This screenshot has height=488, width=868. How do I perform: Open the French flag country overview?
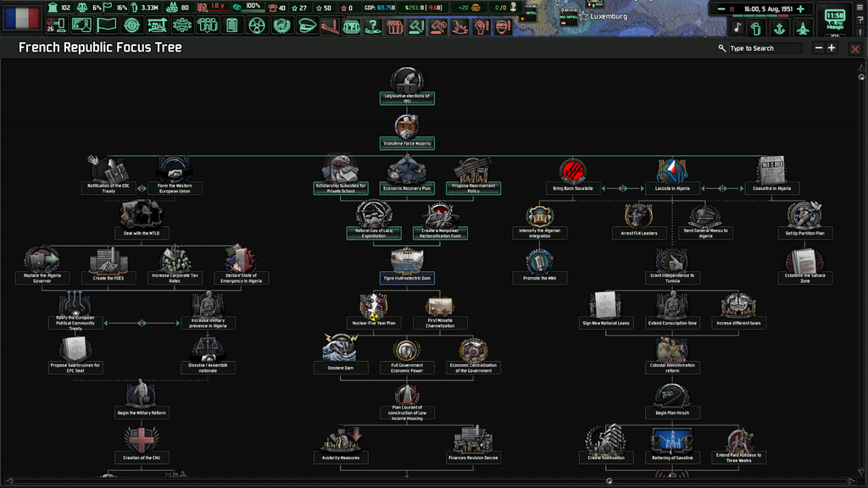coord(22,17)
